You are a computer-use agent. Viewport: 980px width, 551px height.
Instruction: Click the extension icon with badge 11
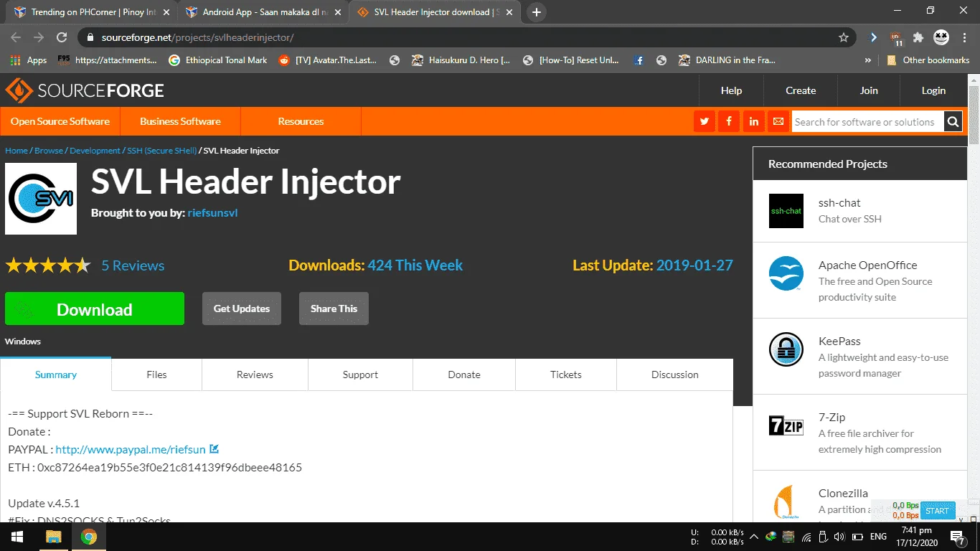(x=896, y=37)
